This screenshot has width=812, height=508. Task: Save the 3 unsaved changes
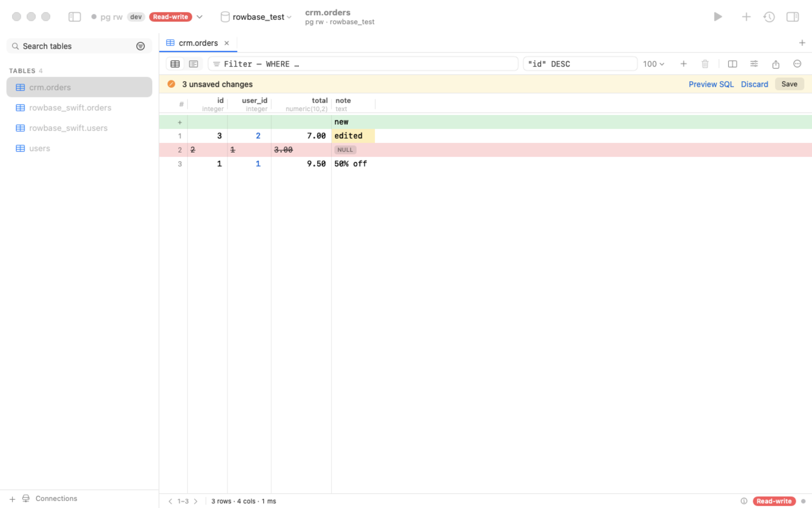click(789, 84)
